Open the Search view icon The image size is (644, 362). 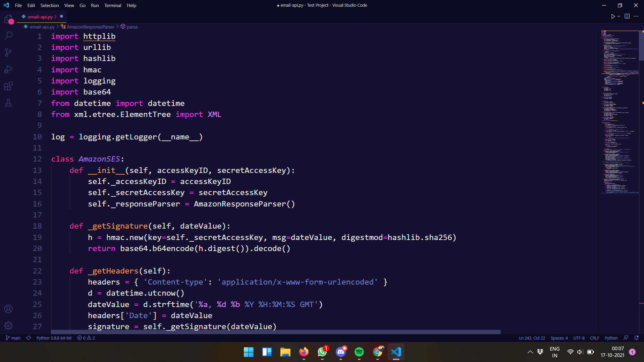8,36
